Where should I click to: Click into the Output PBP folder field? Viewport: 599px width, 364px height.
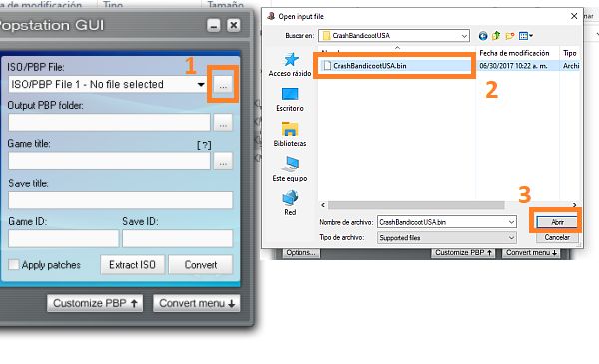click(109, 123)
